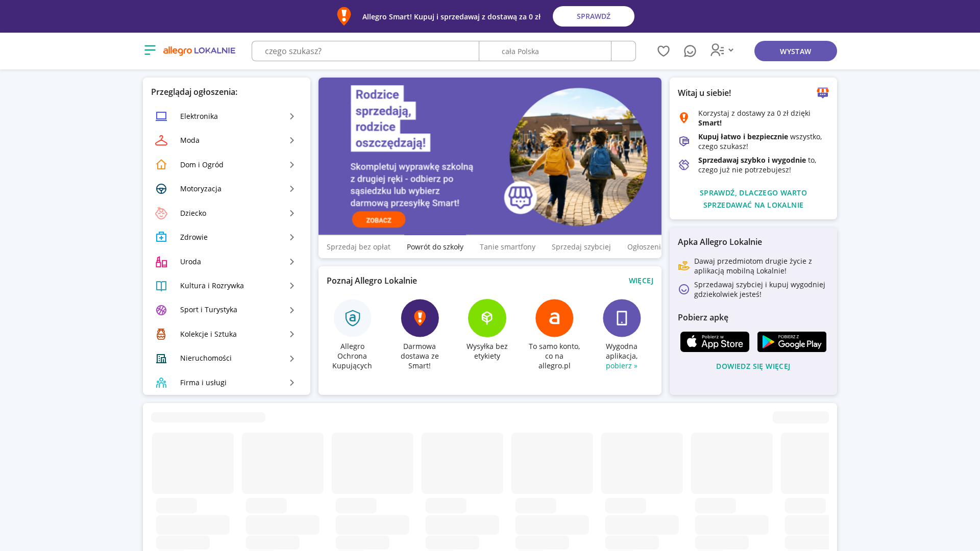Focus the 'cała Polska' location field
980x551 pixels.
(x=545, y=51)
